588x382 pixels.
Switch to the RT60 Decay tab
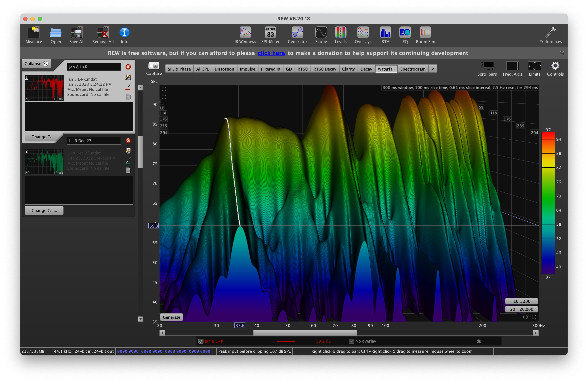tap(325, 69)
